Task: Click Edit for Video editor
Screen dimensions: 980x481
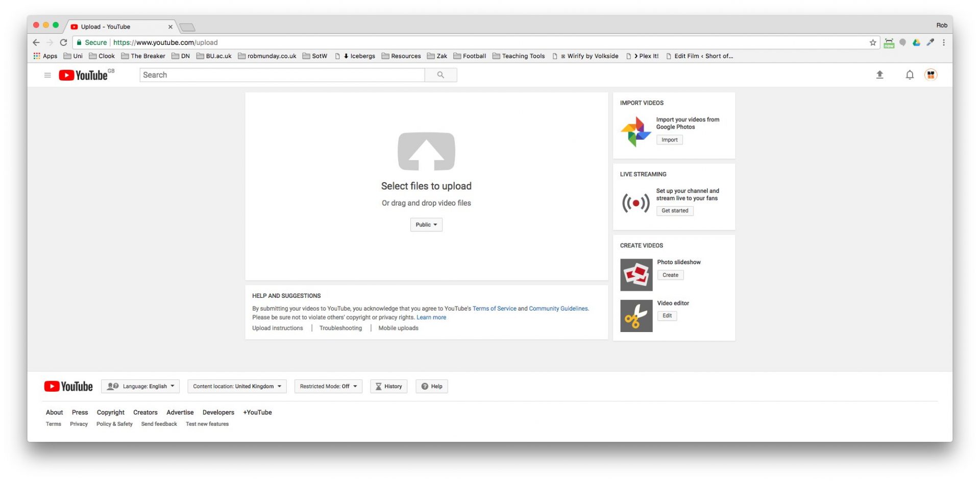Action: pos(667,316)
